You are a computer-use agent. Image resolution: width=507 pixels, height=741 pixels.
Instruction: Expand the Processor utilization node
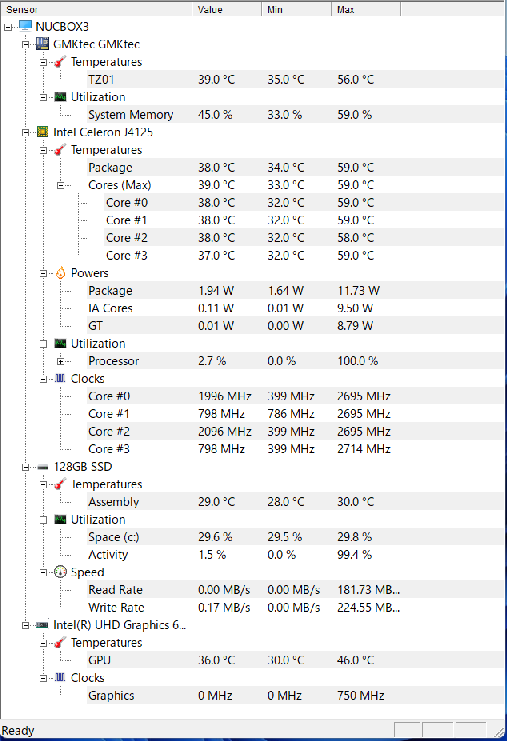tap(60, 361)
